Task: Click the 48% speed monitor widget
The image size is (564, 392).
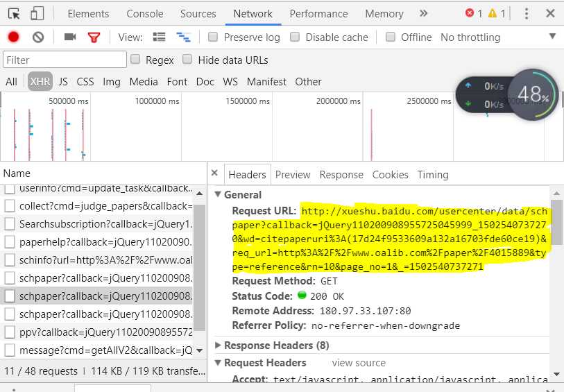Action: (x=533, y=94)
